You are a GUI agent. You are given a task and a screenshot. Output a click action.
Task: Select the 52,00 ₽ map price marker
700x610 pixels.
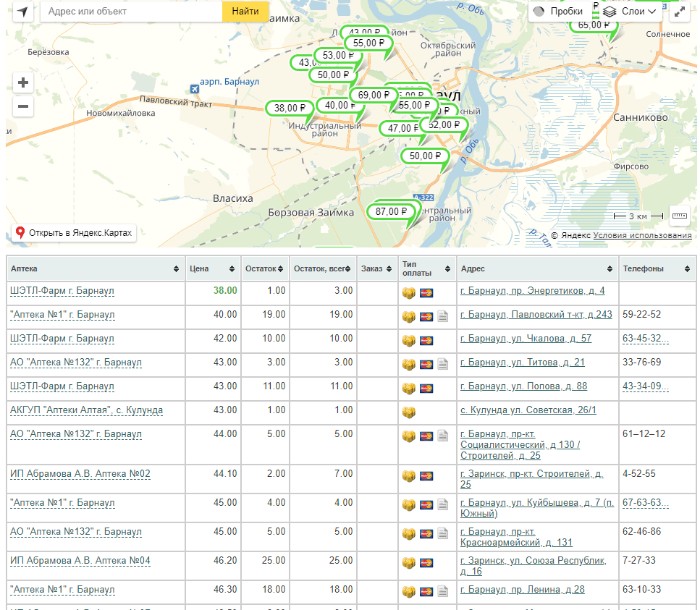443,125
